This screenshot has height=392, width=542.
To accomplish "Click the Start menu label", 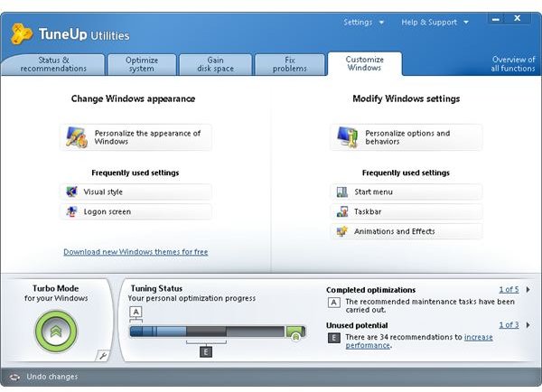I will coord(373,191).
